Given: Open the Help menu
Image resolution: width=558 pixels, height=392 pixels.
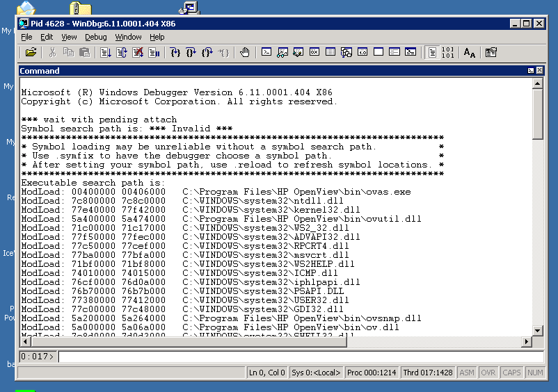Looking at the screenshot, I should coord(157,37).
